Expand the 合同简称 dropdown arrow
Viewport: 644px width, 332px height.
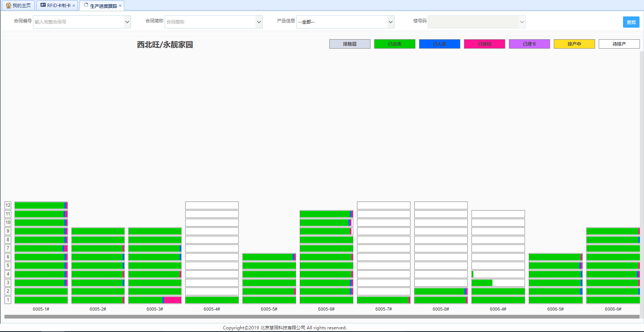click(259, 22)
